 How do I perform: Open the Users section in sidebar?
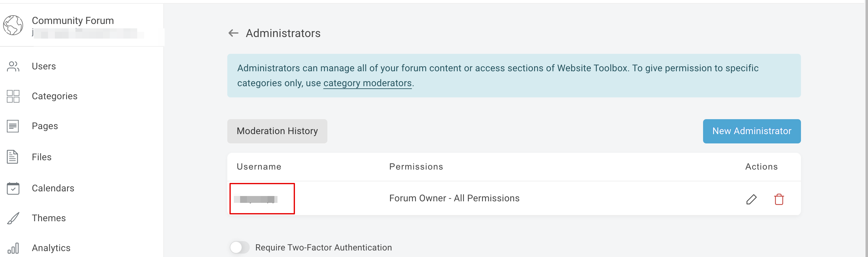coord(43,66)
